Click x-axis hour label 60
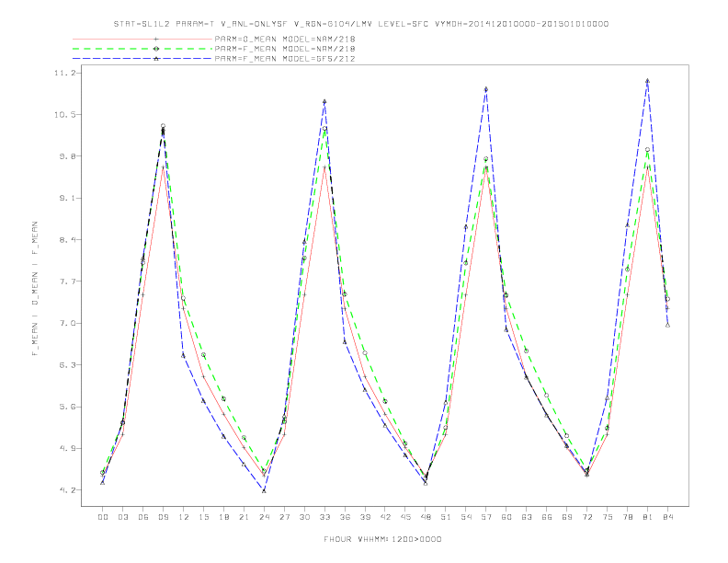Screen dimensions: 728x563 [x=506, y=517]
